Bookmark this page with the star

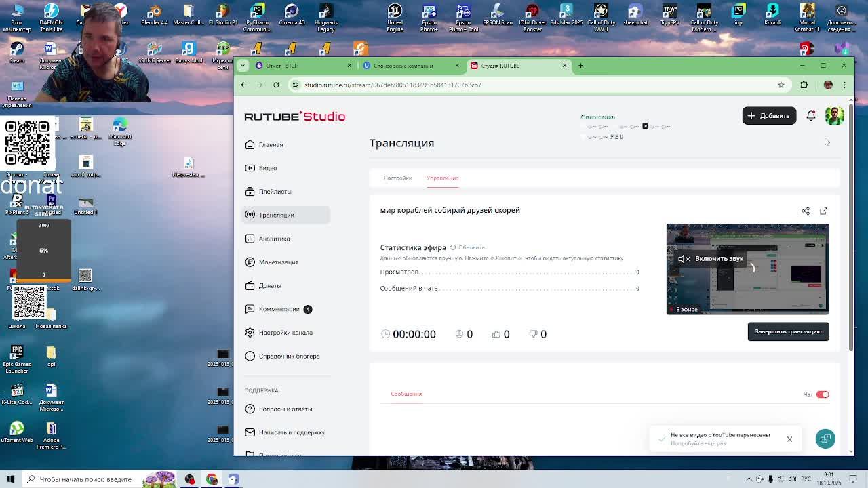click(781, 85)
